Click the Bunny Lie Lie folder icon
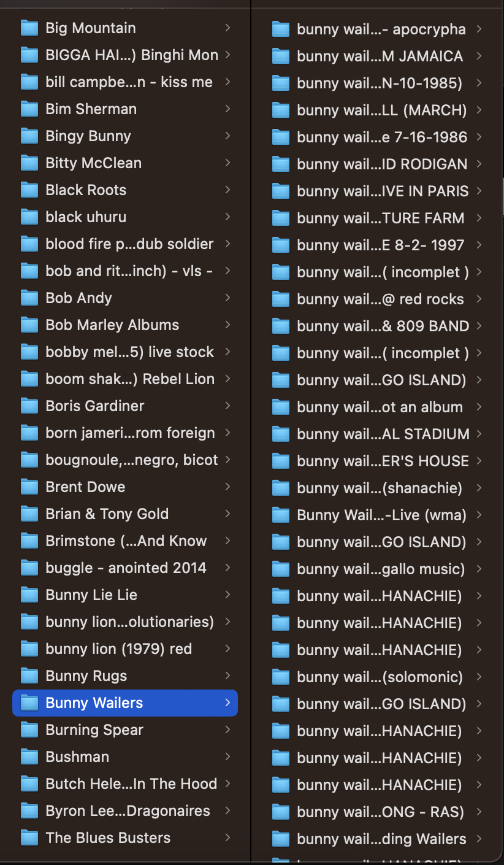This screenshot has width=504, height=865. click(29, 595)
